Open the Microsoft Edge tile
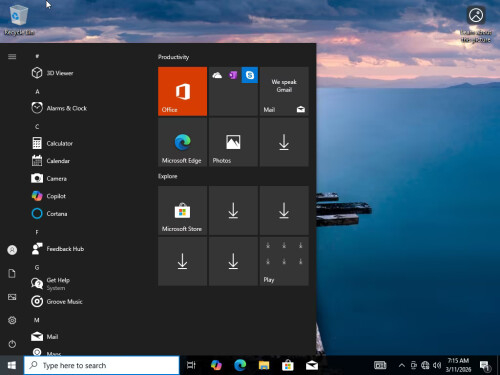The height and width of the screenshot is (375, 500). tap(182, 142)
